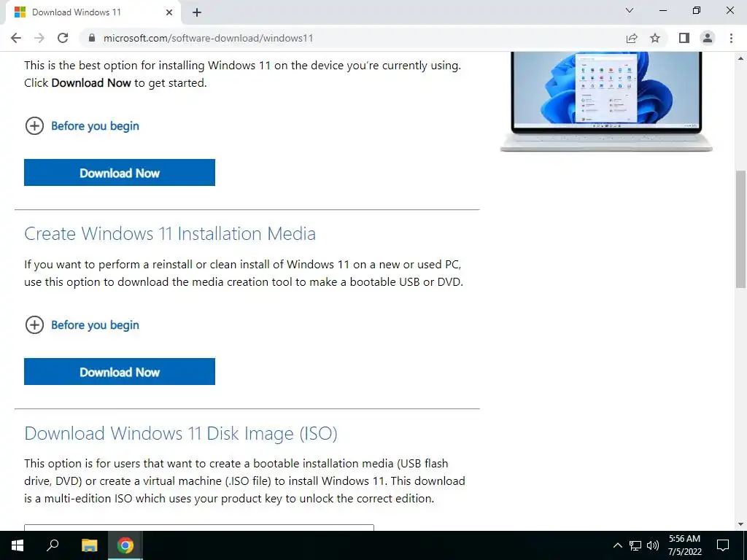
Task: Click the Windows 11 laptop image
Action: tap(606, 101)
